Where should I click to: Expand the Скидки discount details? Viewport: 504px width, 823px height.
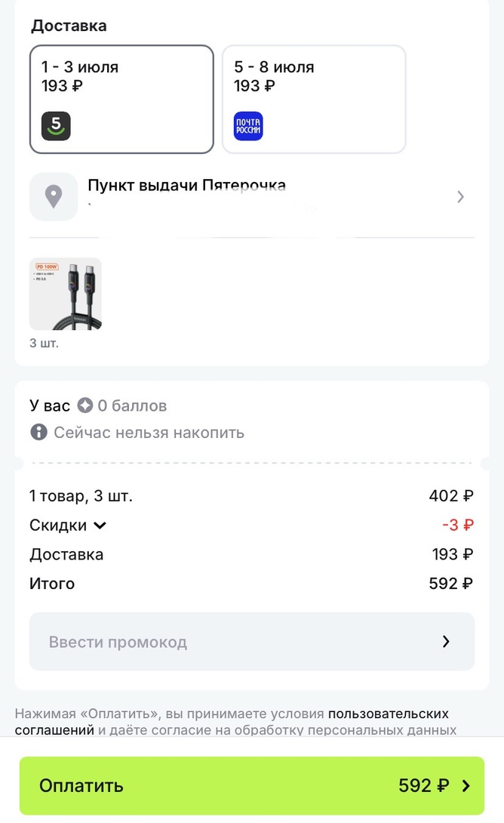tap(68, 526)
